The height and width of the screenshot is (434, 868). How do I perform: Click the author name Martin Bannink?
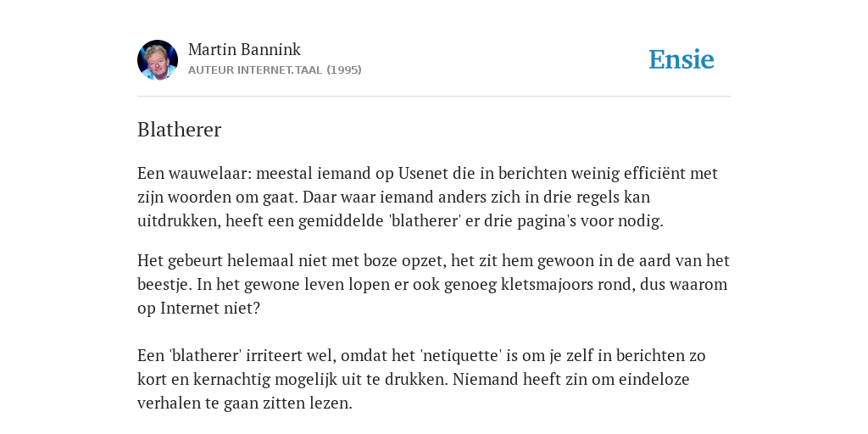click(x=244, y=49)
